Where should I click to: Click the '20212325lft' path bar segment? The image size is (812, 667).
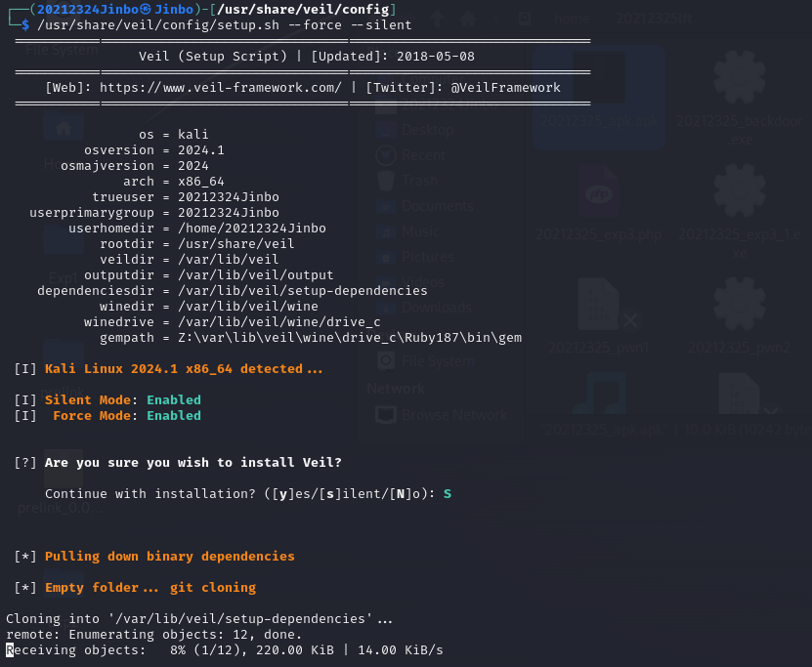click(x=654, y=19)
